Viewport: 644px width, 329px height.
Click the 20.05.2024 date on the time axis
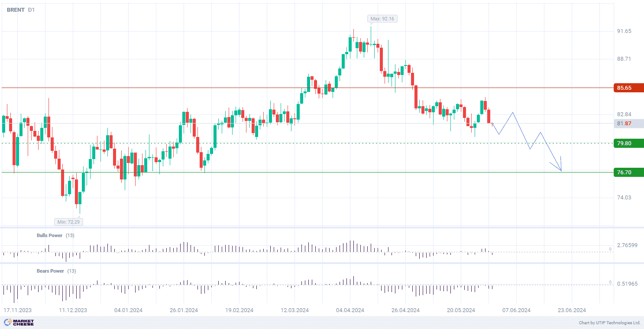(x=461, y=310)
